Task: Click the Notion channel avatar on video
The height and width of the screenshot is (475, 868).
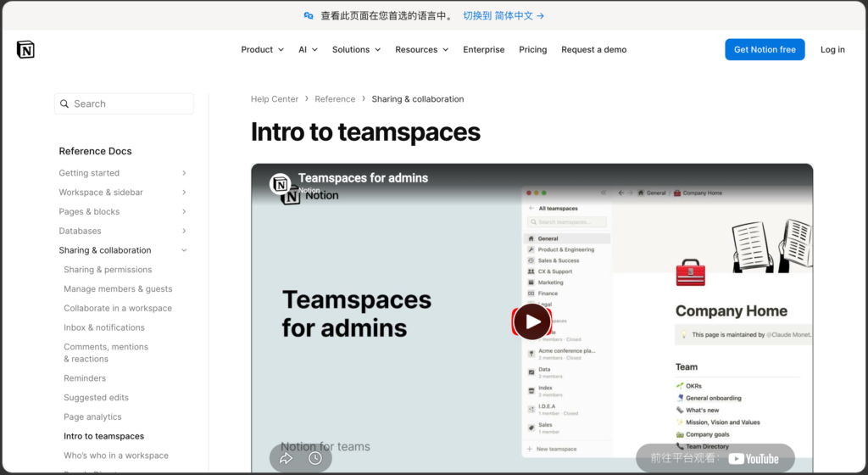Action: click(281, 183)
